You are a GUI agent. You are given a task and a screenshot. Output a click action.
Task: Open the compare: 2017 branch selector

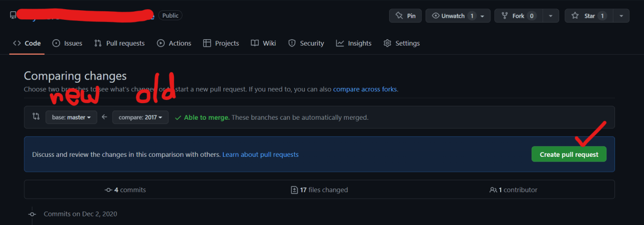[141, 117]
